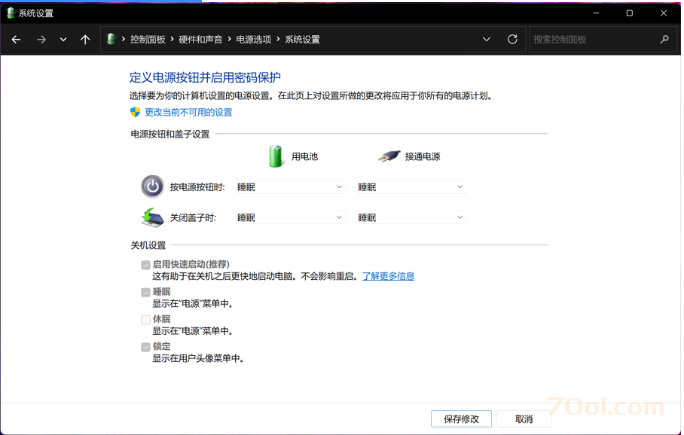Screen dimensions: 684x435
Task: Open the 了解更多信息 link
Action: pos(388,276)
